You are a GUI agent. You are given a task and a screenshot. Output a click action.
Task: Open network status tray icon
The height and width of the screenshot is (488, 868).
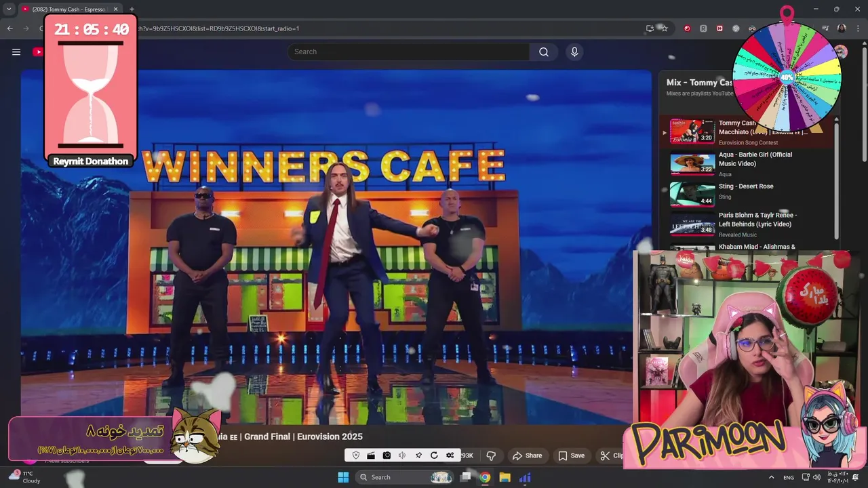(806, 477)
